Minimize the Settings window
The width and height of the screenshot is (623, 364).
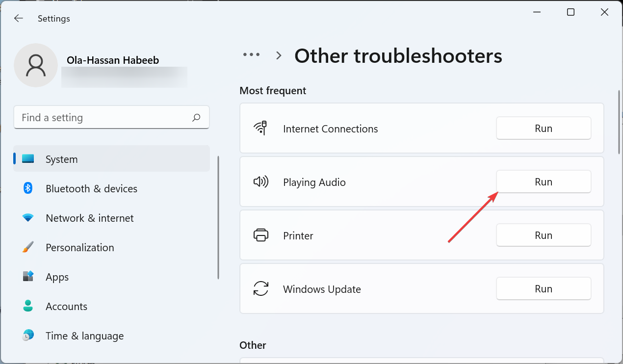click(537, 12)
